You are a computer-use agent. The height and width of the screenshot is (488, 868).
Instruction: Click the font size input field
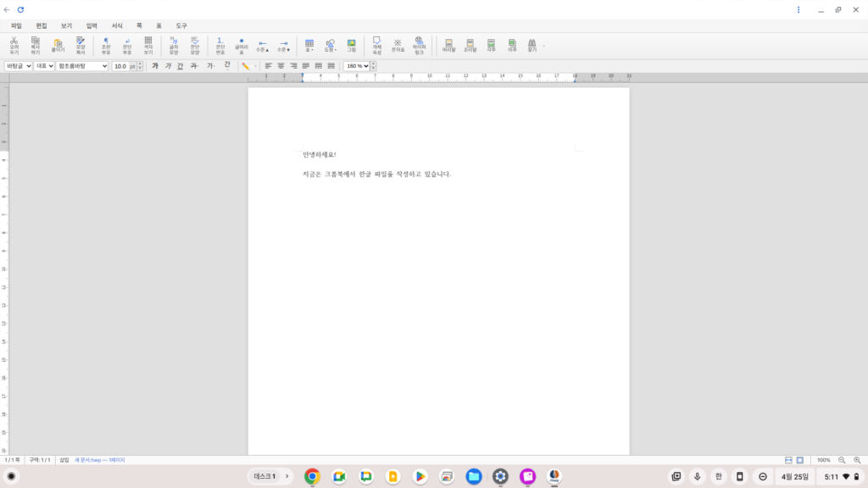tap(120, 66)
